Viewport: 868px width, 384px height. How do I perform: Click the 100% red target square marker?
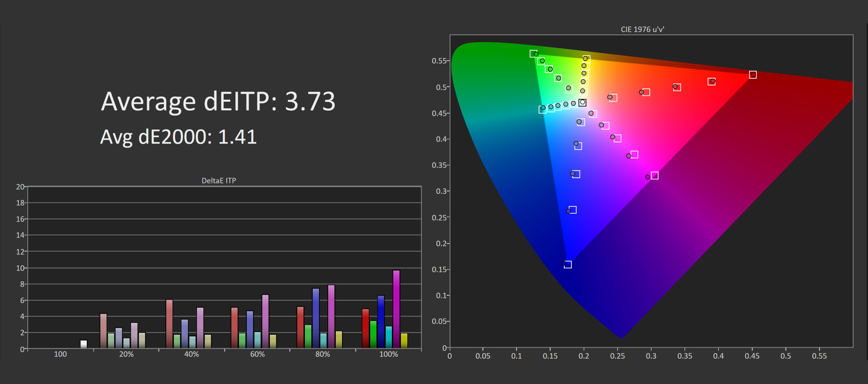(753, 75)
